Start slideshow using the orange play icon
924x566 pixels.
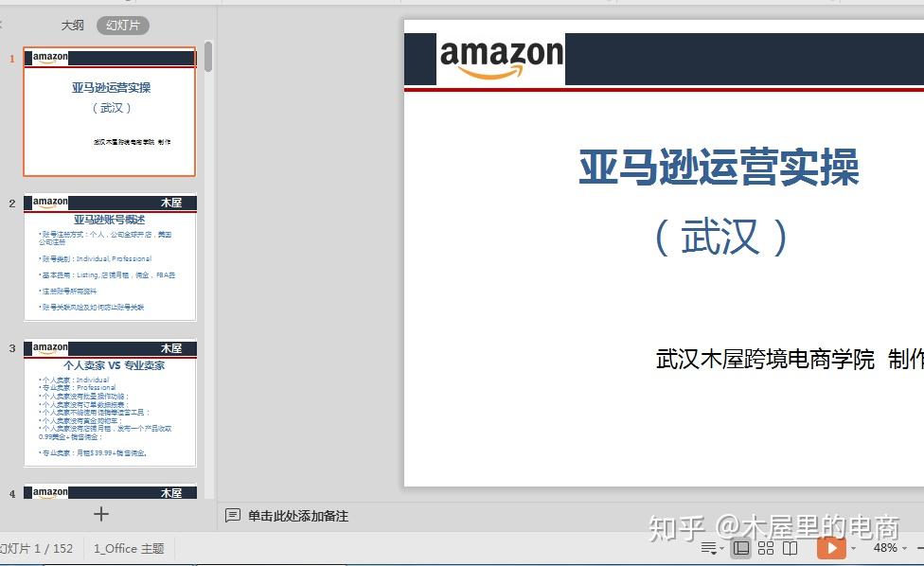(x=831, y=549)
